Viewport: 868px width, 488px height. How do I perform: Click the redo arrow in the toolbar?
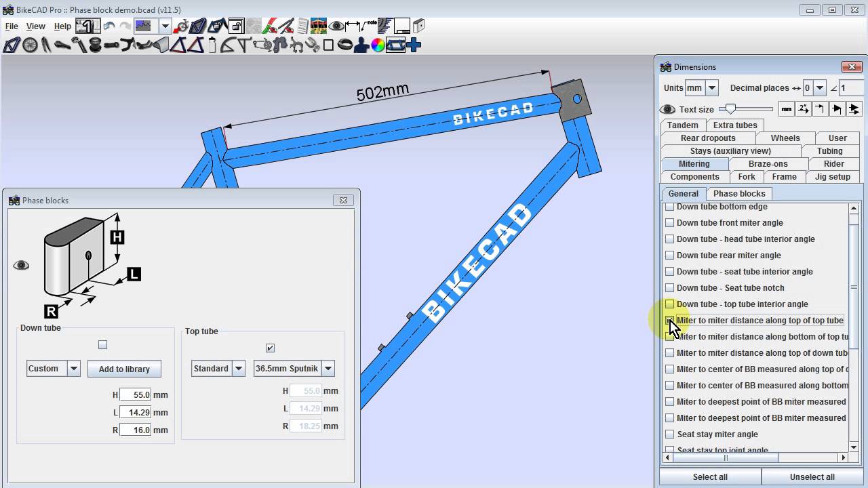click(125, 26)
